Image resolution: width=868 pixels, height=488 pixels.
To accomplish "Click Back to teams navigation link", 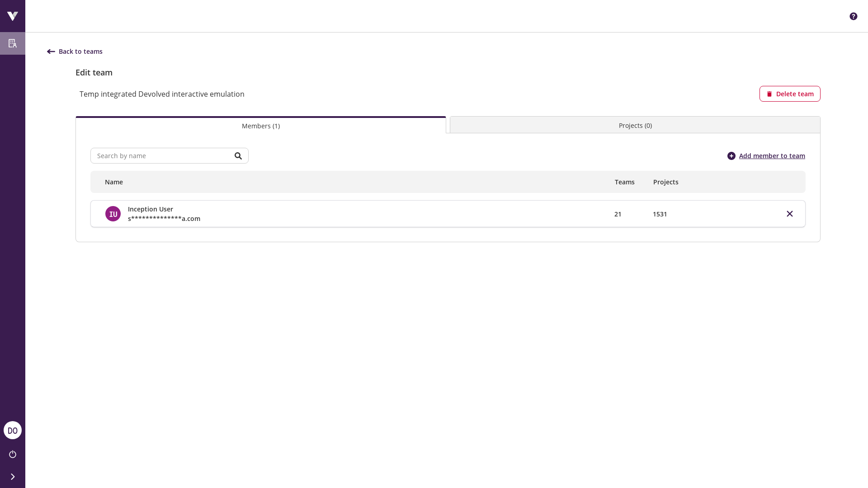I will 75,51.
